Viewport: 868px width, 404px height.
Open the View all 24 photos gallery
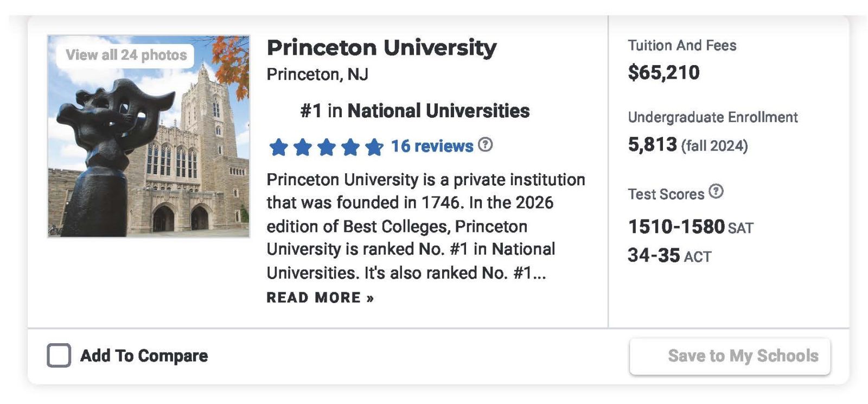point(126,55)
